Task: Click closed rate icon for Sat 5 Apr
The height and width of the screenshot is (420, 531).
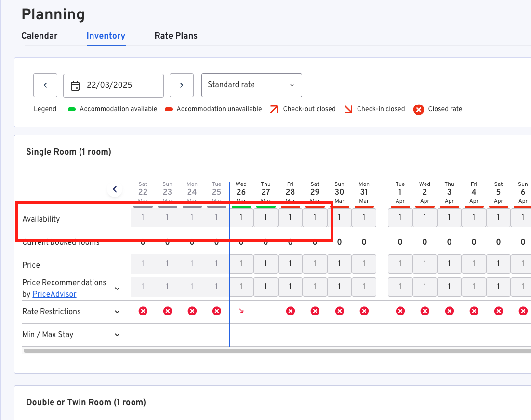Action: (499, 311)
